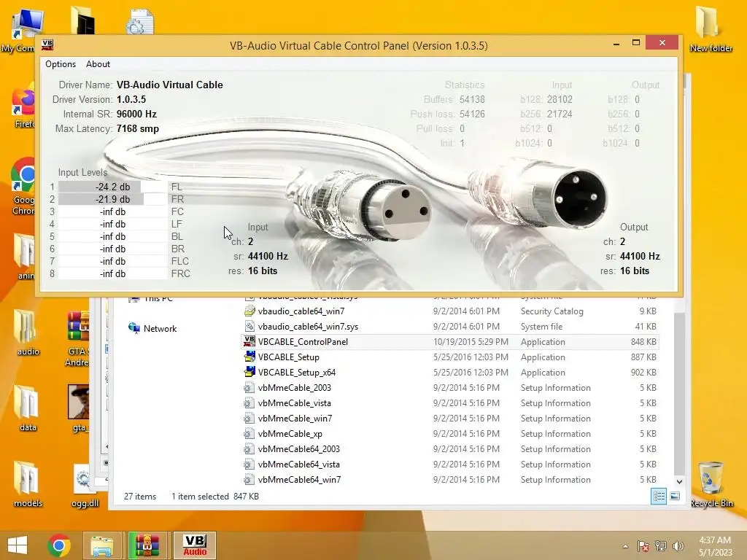Viewport: 747px width, 560px height.
Task: Click channel 1 FL input level meter
Action: pos(112,187)
